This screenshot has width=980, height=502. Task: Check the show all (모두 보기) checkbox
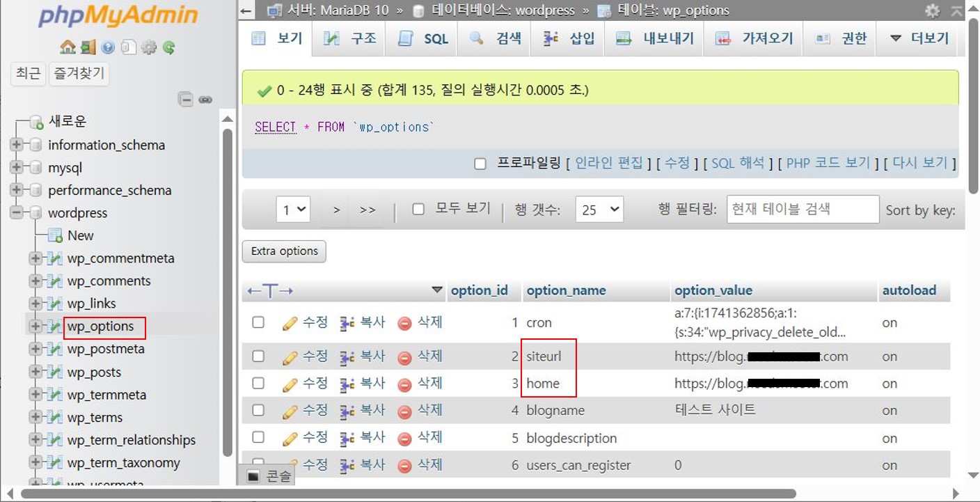418,209
